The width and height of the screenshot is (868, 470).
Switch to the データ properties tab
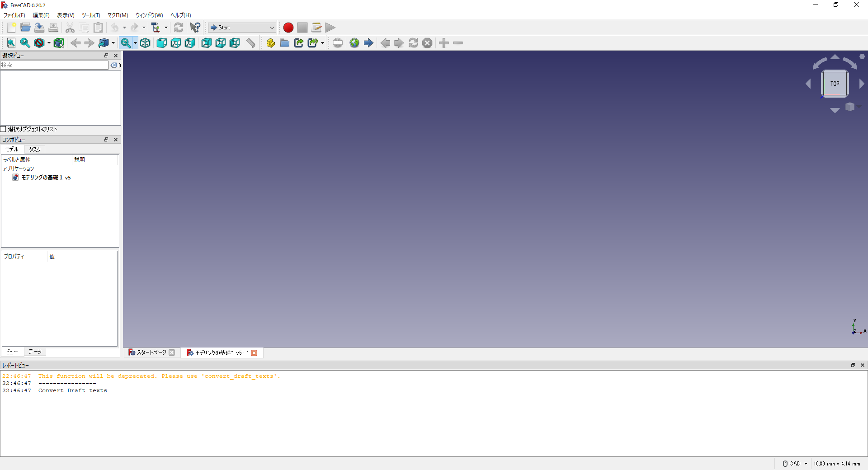35,352
